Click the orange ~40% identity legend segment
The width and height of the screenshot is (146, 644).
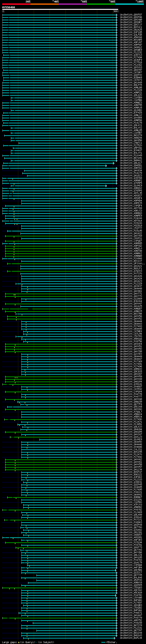pos(45,4)
